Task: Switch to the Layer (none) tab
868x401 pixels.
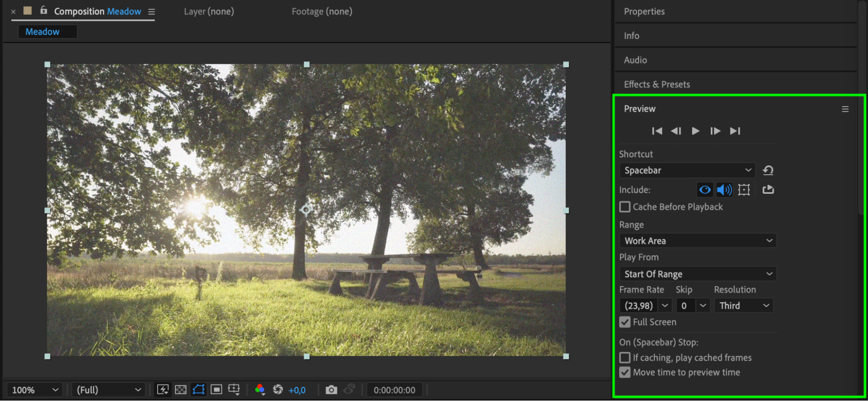Action: pos(209,11)
